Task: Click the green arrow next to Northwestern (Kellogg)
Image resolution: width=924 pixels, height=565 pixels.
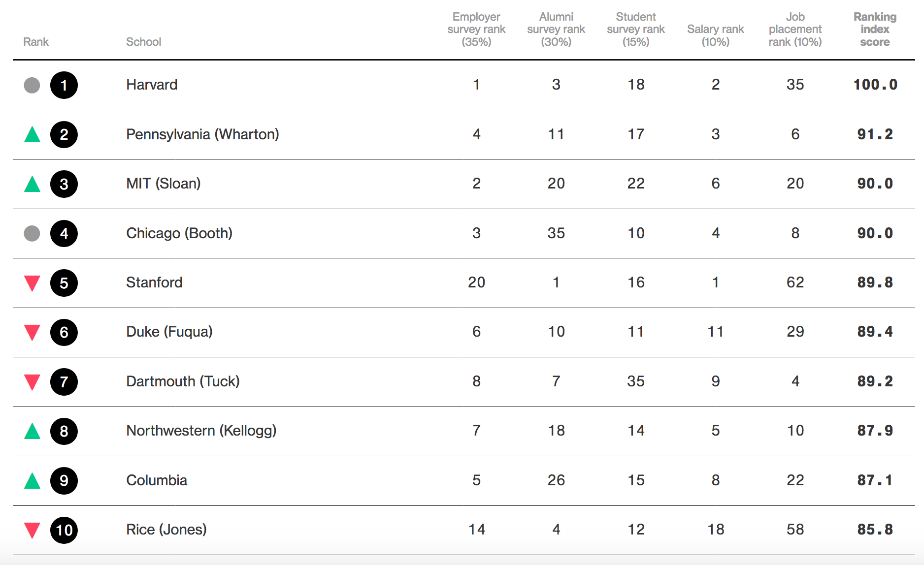Action: tap(32, 431)
